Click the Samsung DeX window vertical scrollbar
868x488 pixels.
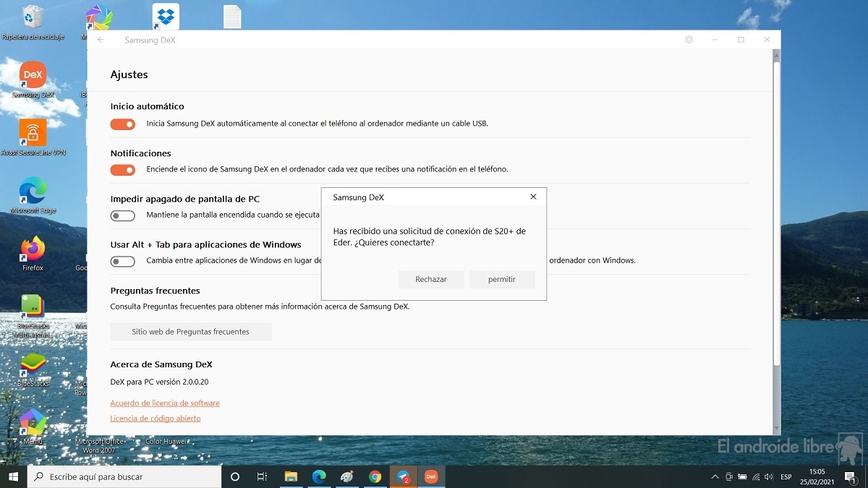click(777, 213)
